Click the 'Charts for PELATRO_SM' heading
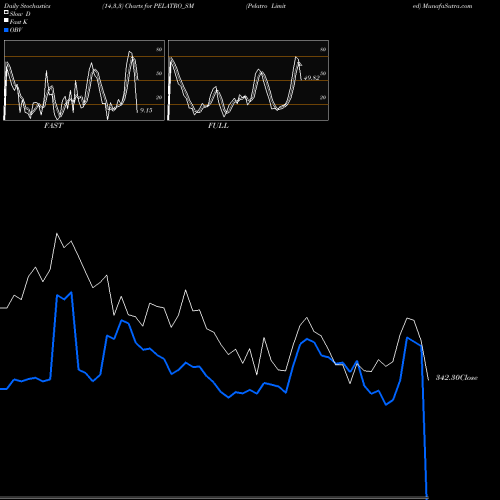The image size is (500, 500). pyautogui.click(x=159, y=6)
